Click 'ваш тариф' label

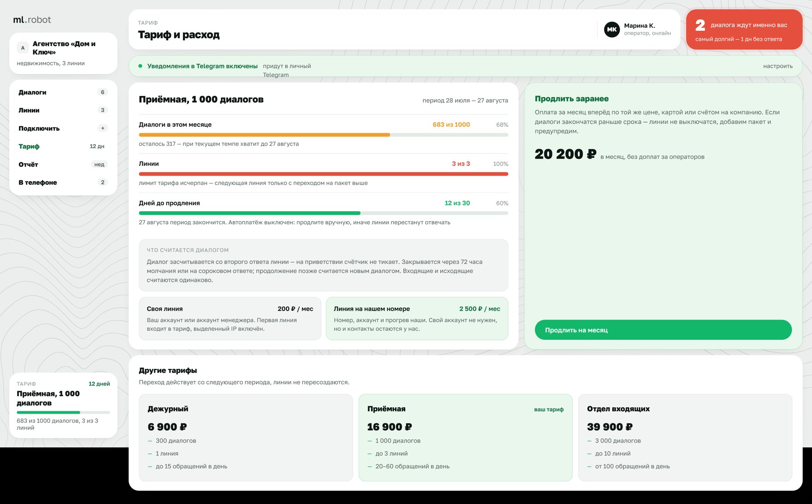[x=549, y=409]
